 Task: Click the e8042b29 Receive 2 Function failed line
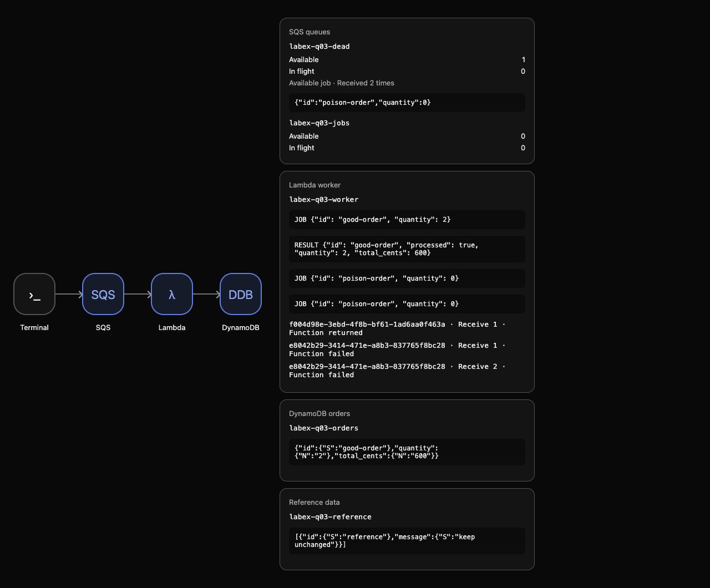pyautogui.click(x=397, y=371)
